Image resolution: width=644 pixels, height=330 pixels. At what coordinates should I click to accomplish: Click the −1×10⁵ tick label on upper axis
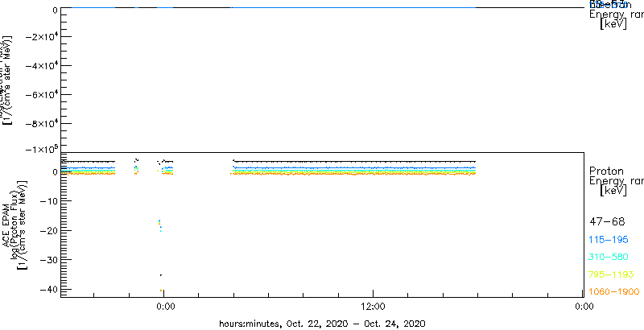tap(41, 150)
